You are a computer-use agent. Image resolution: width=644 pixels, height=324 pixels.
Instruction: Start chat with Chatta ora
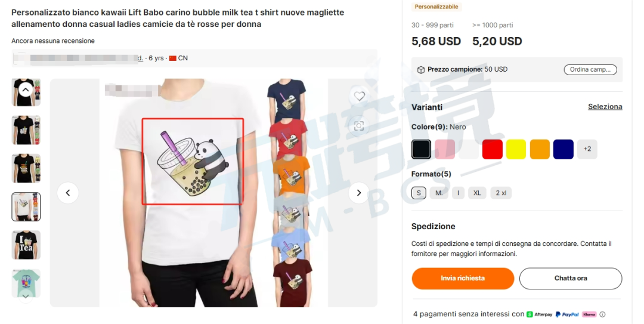pos(571,279)
